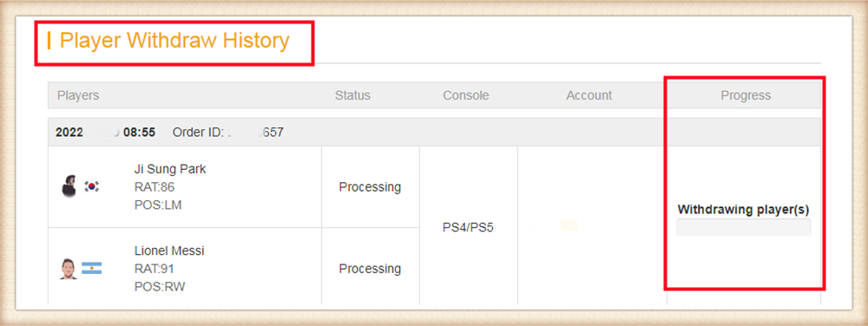The image size is (868, 326).
Task: Select the Account column header
Action: [589, 95]
